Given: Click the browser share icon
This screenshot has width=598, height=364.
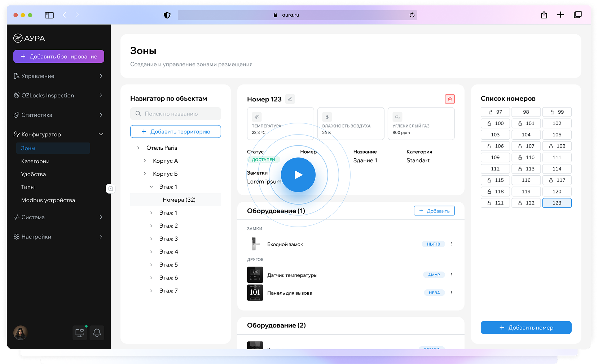Looking at the screenshot, I should coord(544,15).
